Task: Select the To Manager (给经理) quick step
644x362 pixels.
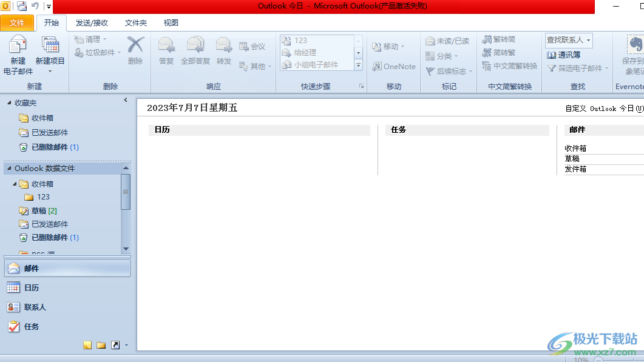Action: coord(317,53)
